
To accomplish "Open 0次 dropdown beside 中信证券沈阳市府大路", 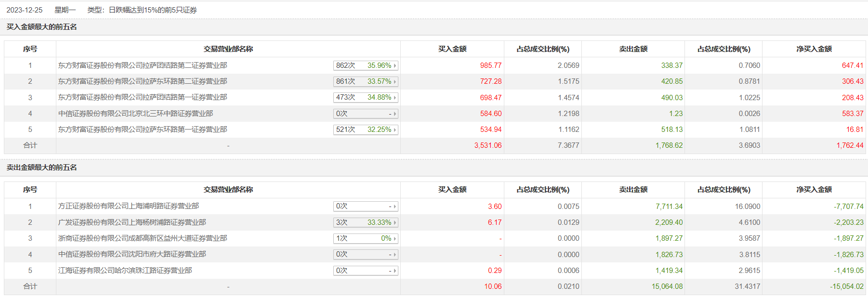I will pos(366,254).
